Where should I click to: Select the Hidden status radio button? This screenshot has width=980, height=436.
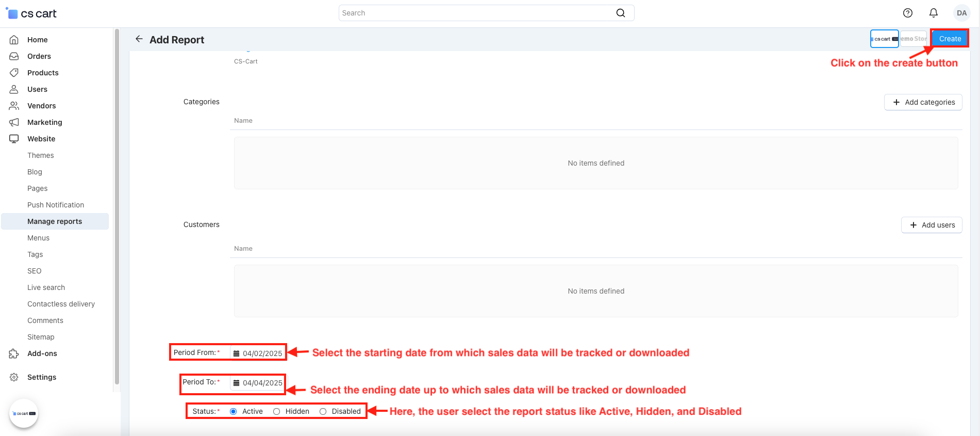point(277,411)
